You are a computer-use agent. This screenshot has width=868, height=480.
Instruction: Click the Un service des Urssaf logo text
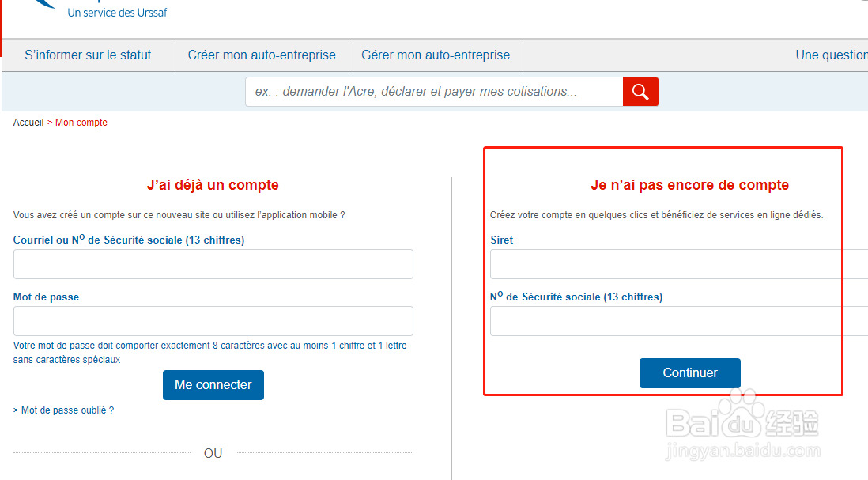coord(117,12)
